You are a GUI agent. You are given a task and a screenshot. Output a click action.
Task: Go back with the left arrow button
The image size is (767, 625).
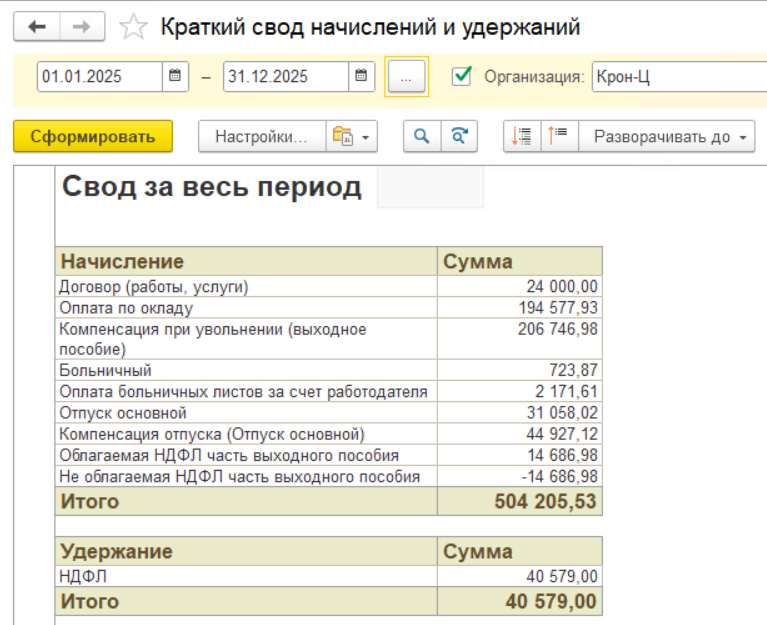(x=37, y=26)
